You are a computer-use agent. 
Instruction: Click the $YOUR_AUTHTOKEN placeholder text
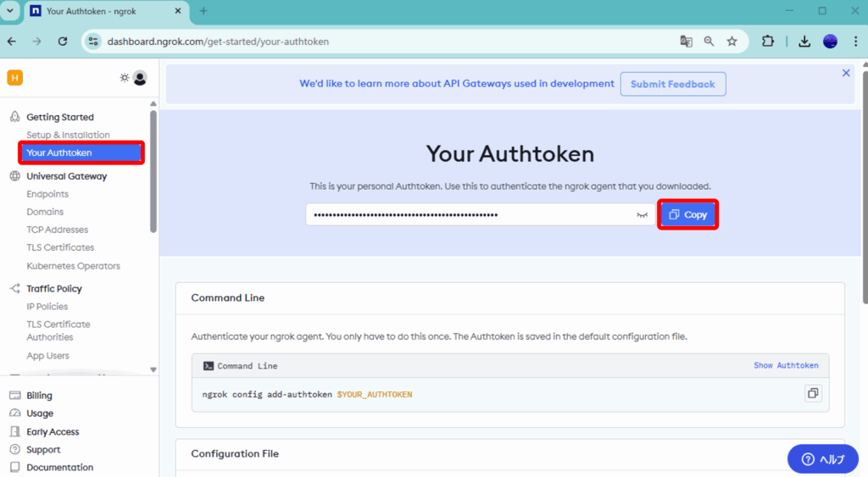coord(374,395)
